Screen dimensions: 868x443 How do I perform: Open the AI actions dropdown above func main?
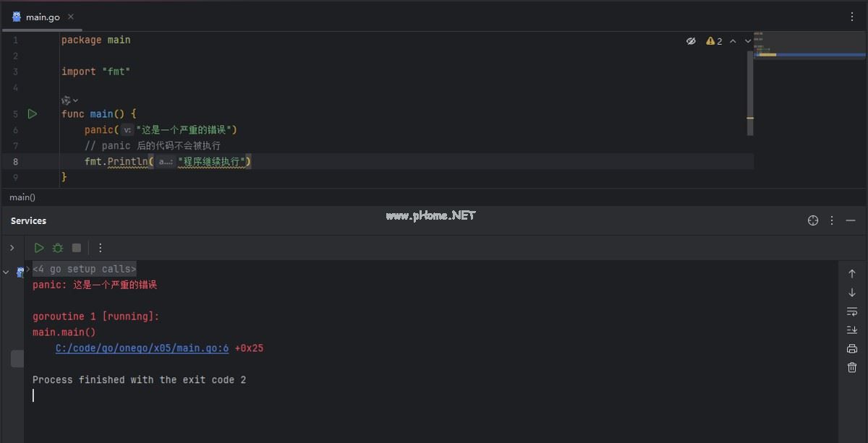[69, 100]
